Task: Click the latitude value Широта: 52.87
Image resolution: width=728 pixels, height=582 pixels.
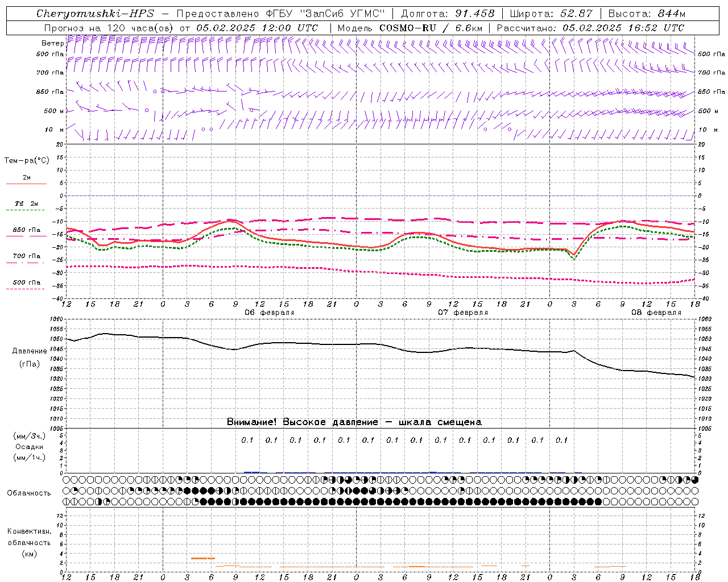Action: [551, 14]
